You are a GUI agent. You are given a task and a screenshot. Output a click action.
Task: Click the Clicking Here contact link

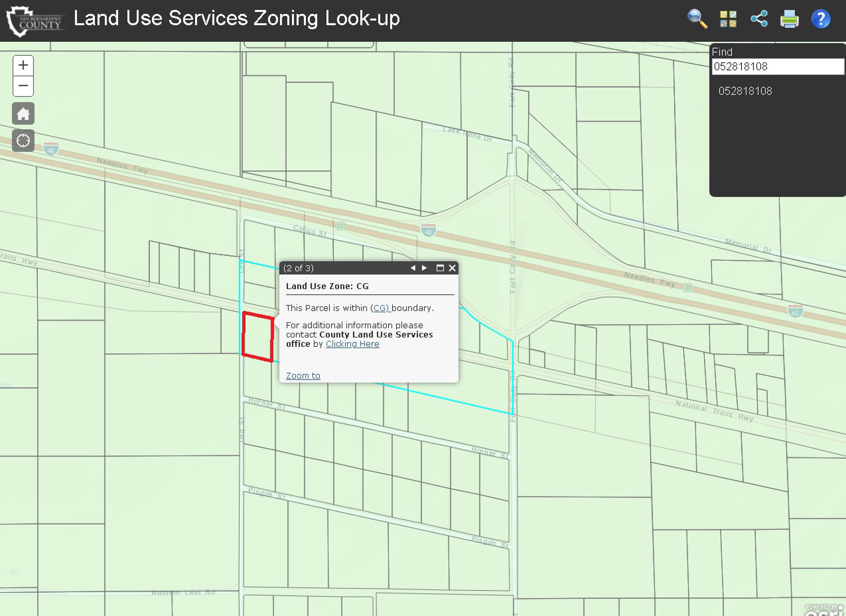pyautogui.click(x=352, y=344)
